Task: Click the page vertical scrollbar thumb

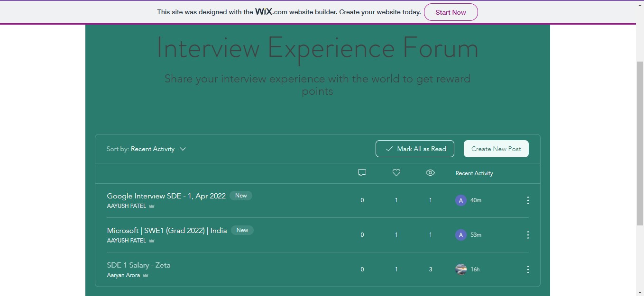Action: point(640,143)
